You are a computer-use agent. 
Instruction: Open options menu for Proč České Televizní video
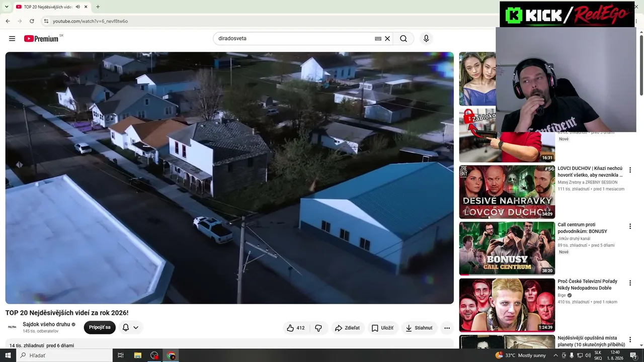(x=630, y=283)
